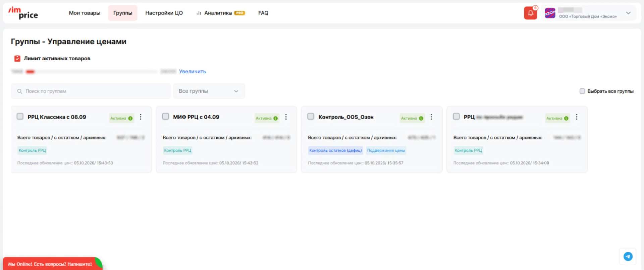Expand the 'Все группы' filter dropdown
Image resolution: width=644 pixels, height=270 pixels.
pos(209,91)
